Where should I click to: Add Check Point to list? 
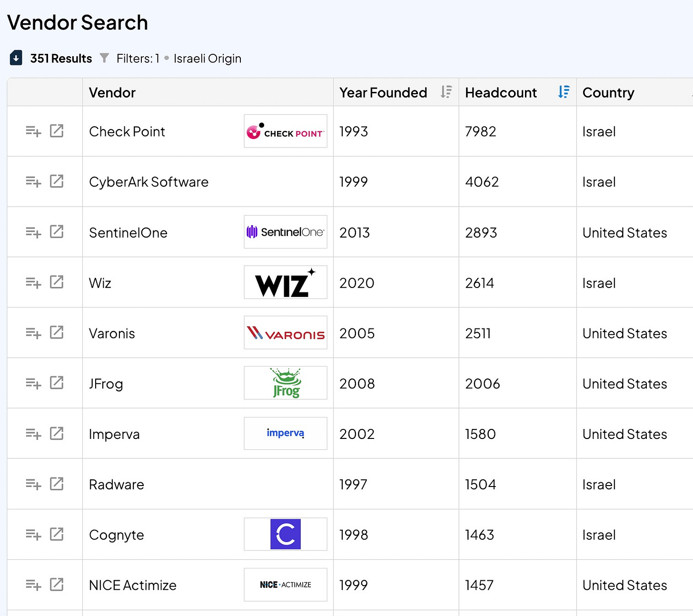click(x=33, y=131)
